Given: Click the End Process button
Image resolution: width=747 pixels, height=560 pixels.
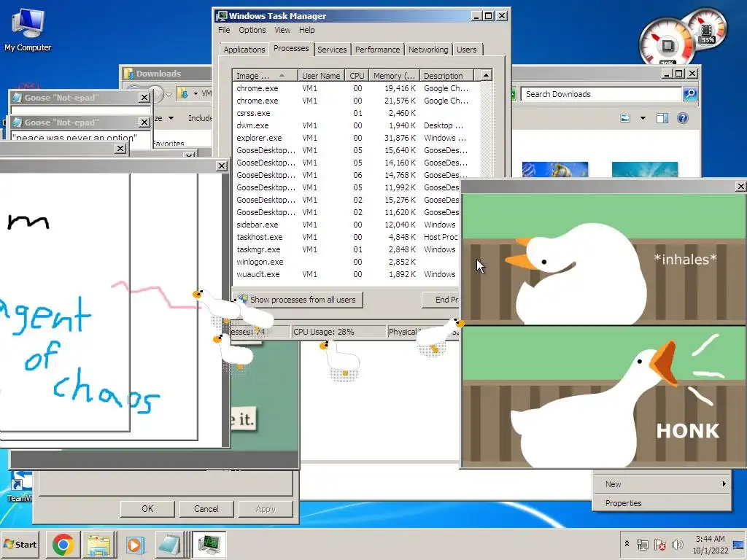Looking at the screenshot, I should pos(441,300).
